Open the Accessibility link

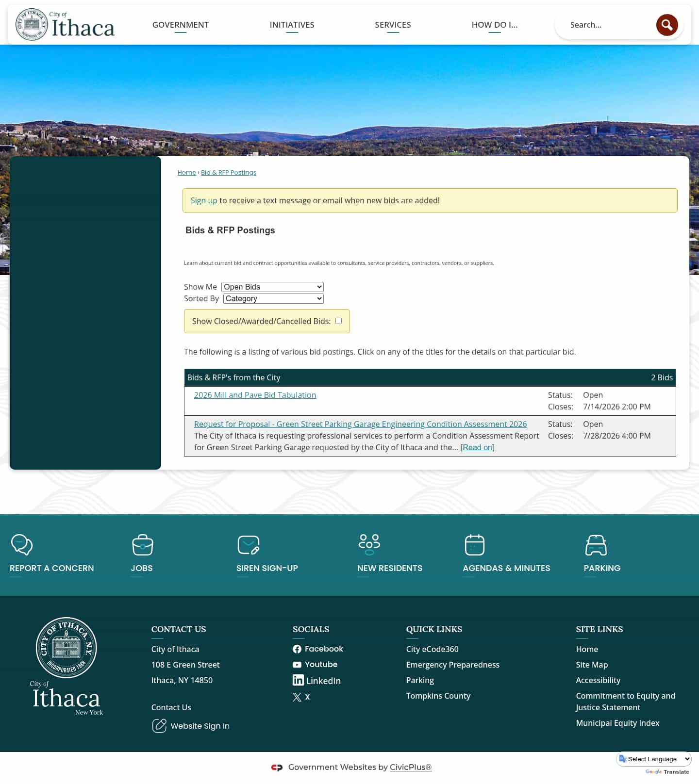pyautogui.click(x=598, y=680)
